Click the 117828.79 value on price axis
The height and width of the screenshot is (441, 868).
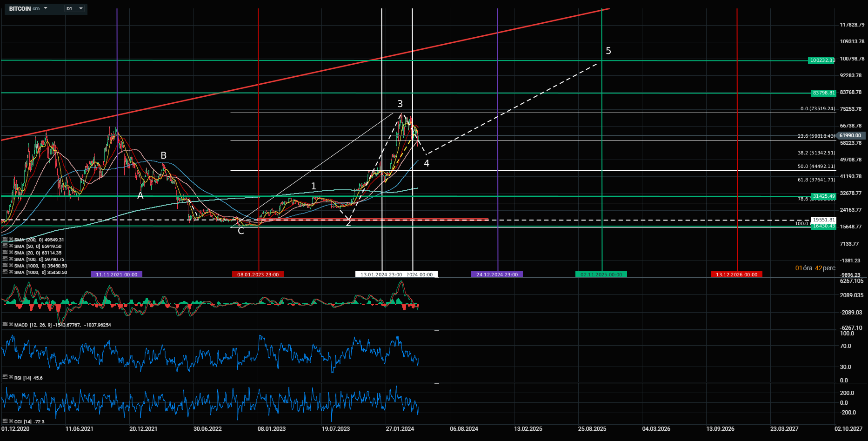pos(852,25)
